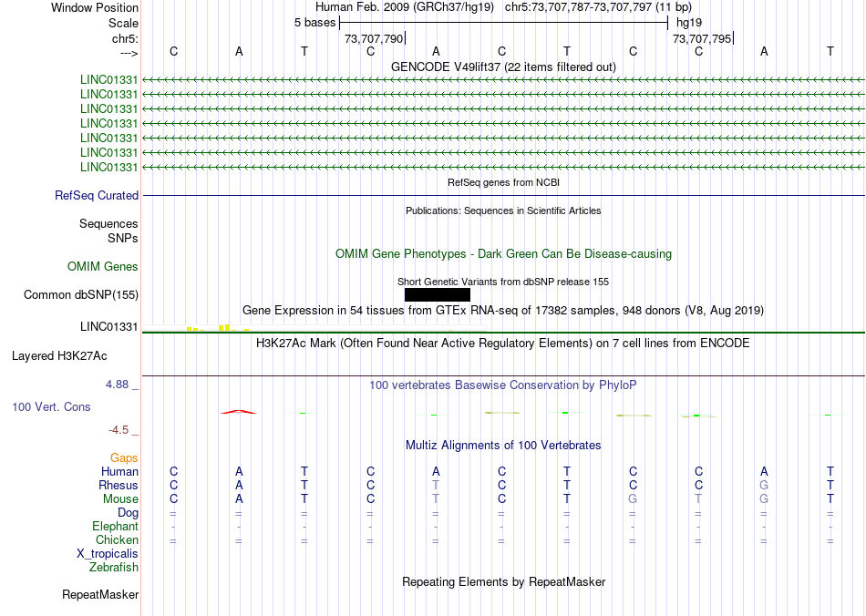Open the OMIM Genes track label
Image resolution: width=866 pixels, height=616 pixels.
pos(103,267)
